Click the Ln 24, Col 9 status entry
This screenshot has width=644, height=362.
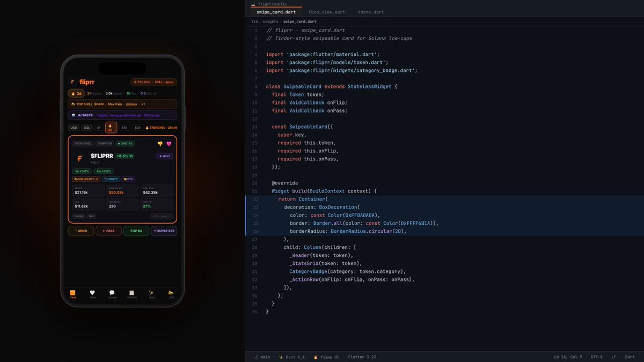[x=568, y=357]
